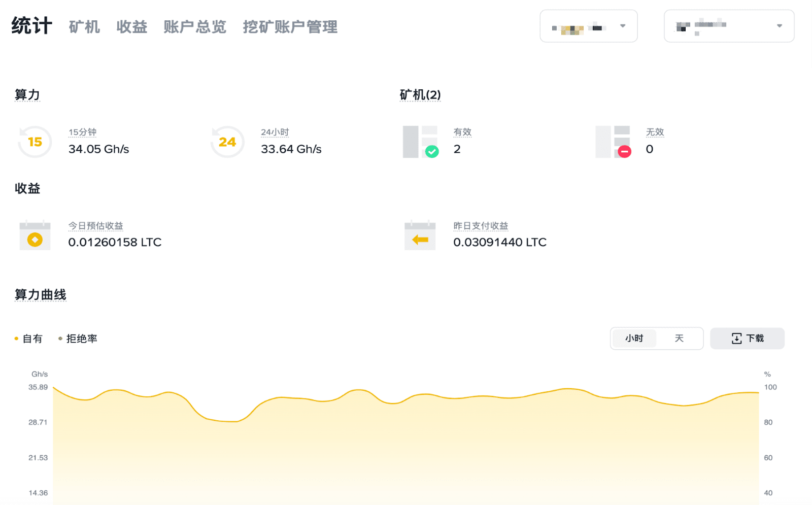This screenshot has width=812, height=505.
Task: Switch to the 账户总览 tab
Action: click(x=195, y=27)
